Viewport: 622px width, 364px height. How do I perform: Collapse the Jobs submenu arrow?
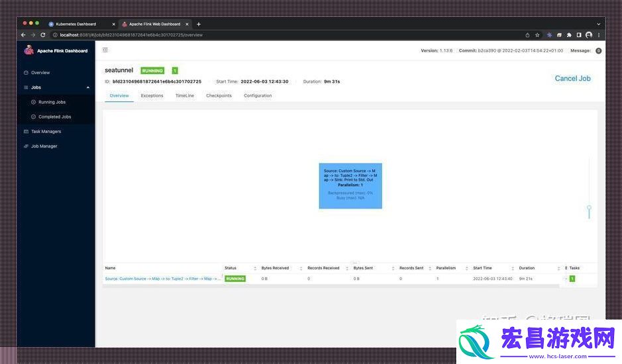[88, 87]
